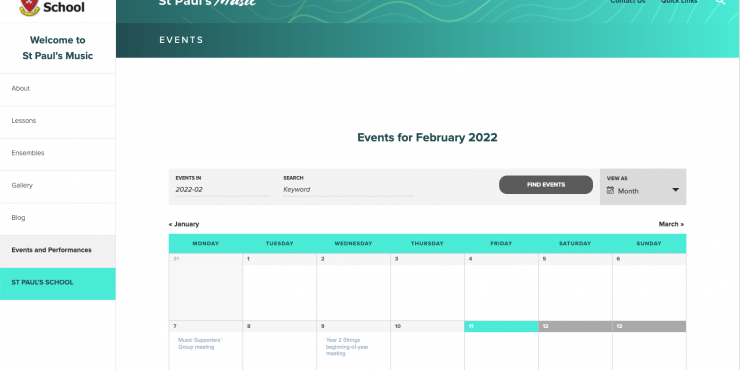
Task: Click the ST PAUL'S SCHOOL sidebar link
Action: coord(58,284)
